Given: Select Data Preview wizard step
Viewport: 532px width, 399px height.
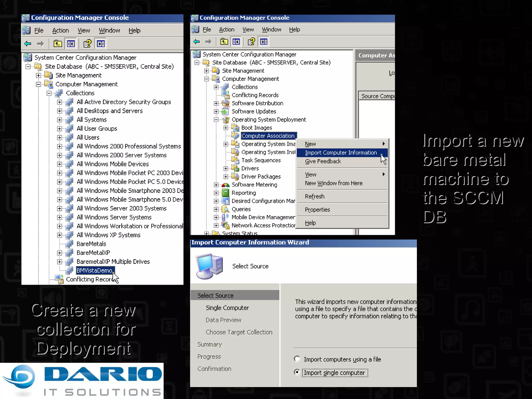Looking at the screenshot, I should tap(223, 320).
